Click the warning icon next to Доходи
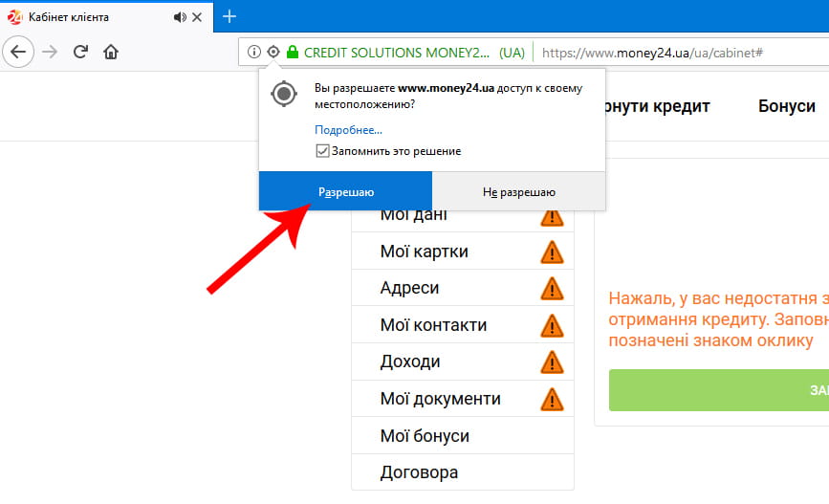This screenshot has width=829, height=504. pyautogui.click(x=552, y=362)
